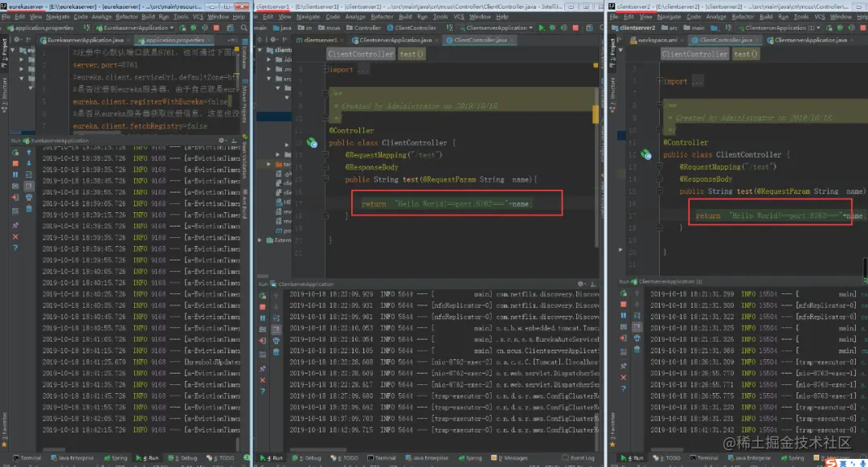Viewport: 868px width, 467px height.
Task: Click the ClientController breadcrumb in clientserver1
Action: [360, 54]
